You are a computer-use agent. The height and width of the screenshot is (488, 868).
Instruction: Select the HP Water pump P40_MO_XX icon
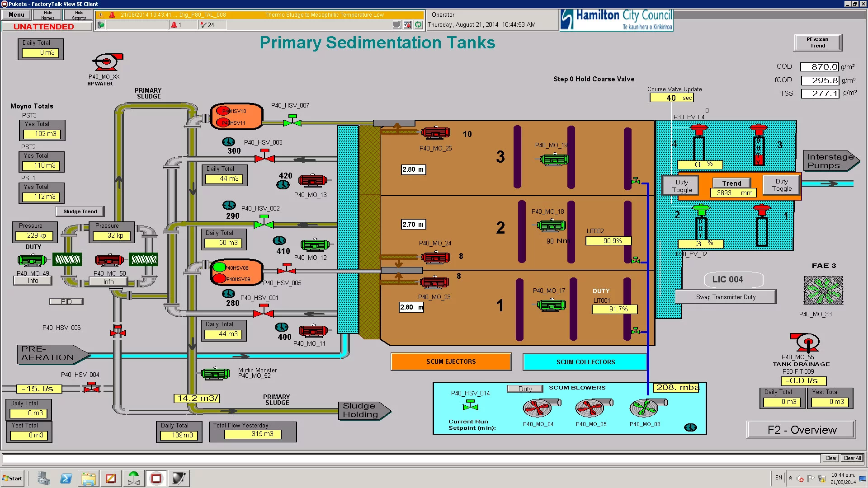pyautogui.click(x=105, y=62)
